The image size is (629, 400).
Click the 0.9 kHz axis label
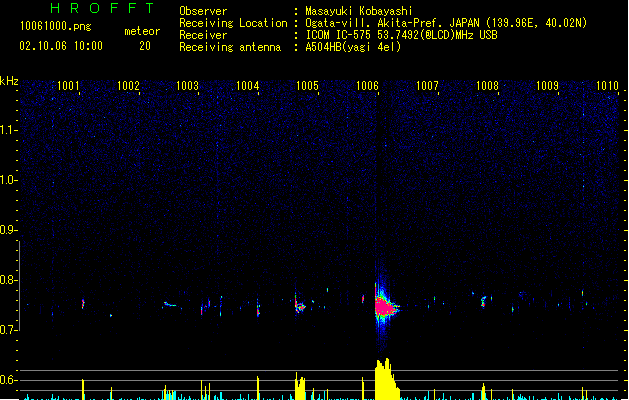pos(8,230)
